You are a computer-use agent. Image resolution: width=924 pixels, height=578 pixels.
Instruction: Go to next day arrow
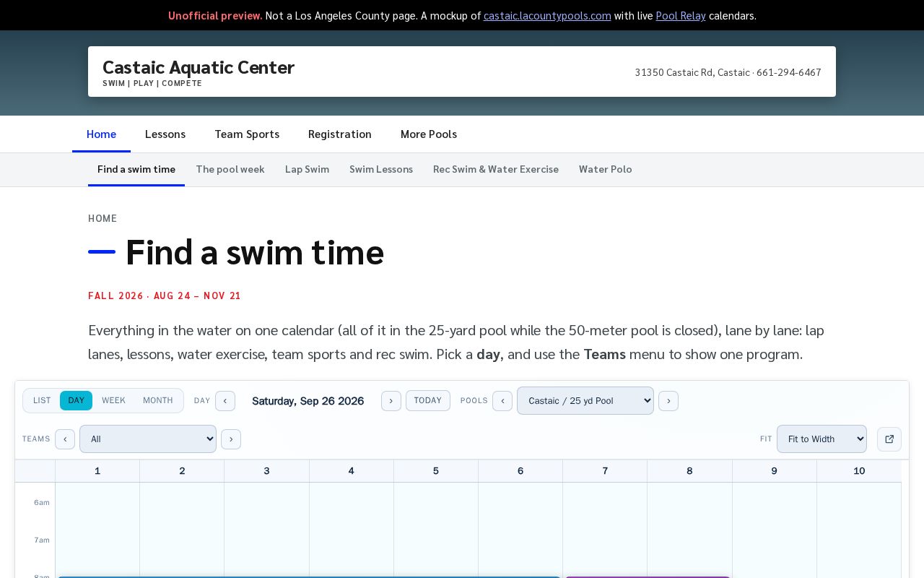point(391,401)
